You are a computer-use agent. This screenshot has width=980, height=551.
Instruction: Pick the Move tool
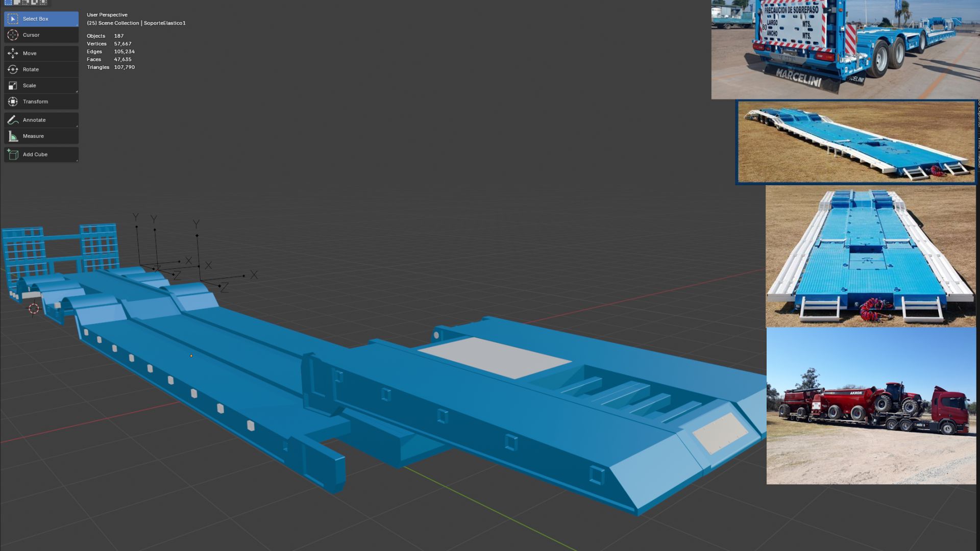click(41, 54)
